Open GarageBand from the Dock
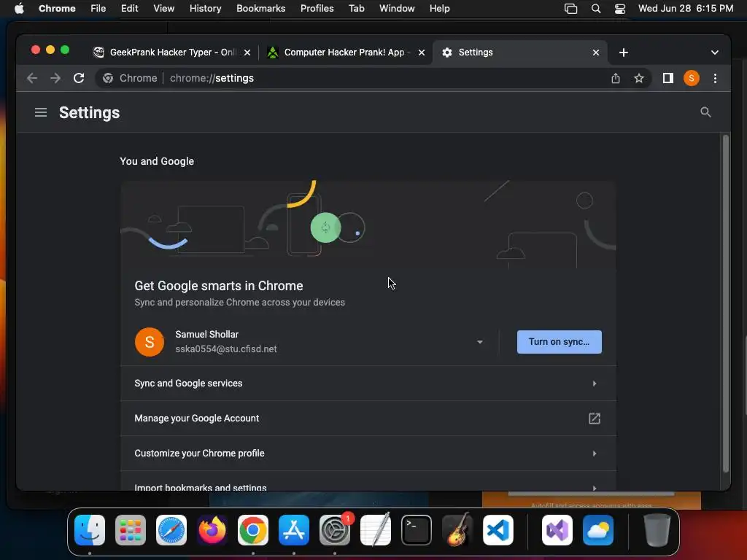The height and width of the screenshot is (560, 747). click(457, 530)
